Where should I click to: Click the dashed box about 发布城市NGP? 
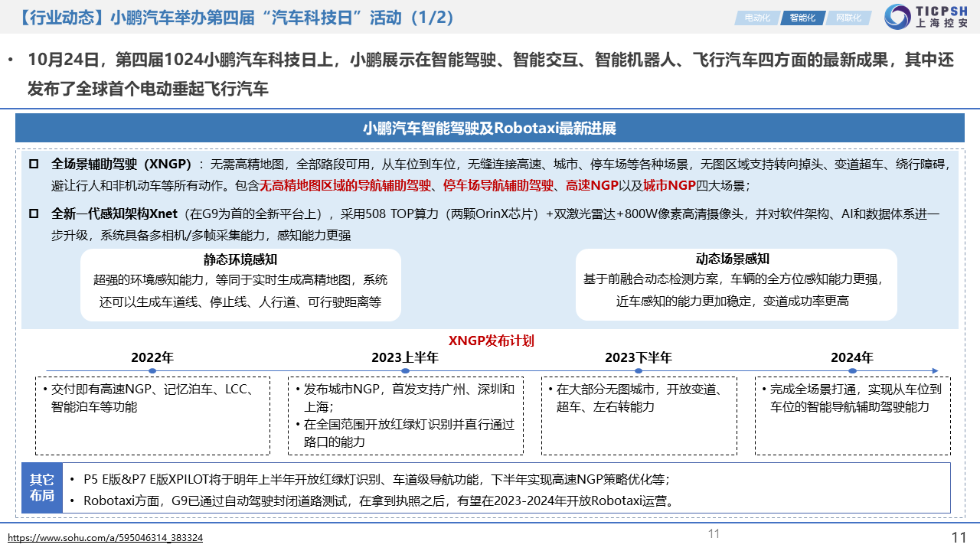[404, 416]
